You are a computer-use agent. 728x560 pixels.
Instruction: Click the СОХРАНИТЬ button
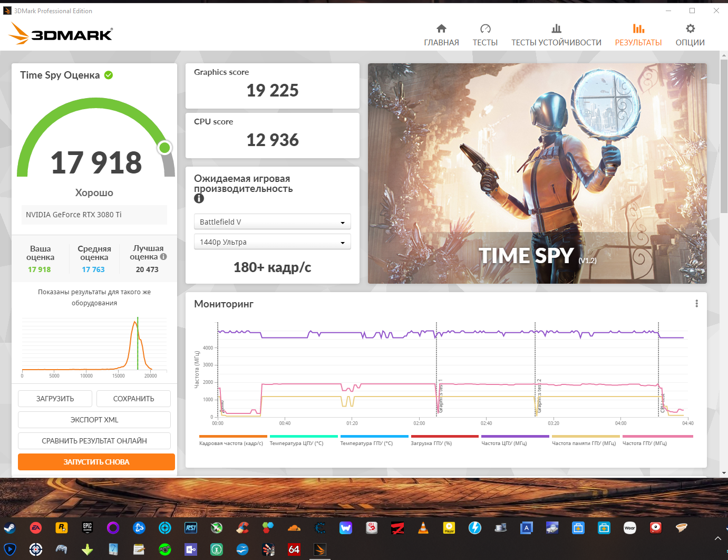133,399
